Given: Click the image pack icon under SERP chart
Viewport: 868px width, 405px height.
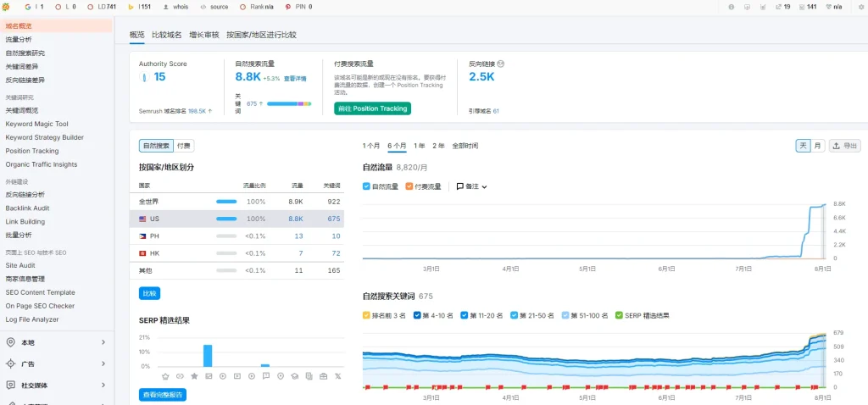Looking at the screenshot, I should [x=209, y=376].
